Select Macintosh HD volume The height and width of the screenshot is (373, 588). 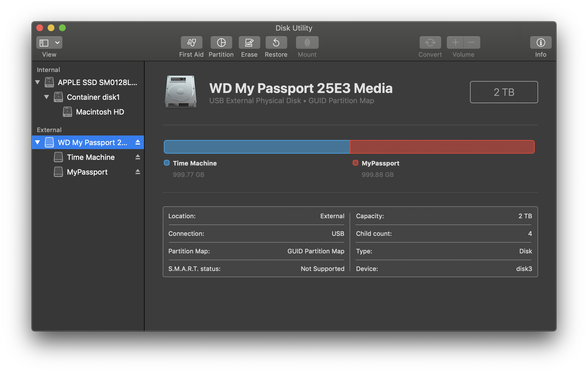pos(88,112)
